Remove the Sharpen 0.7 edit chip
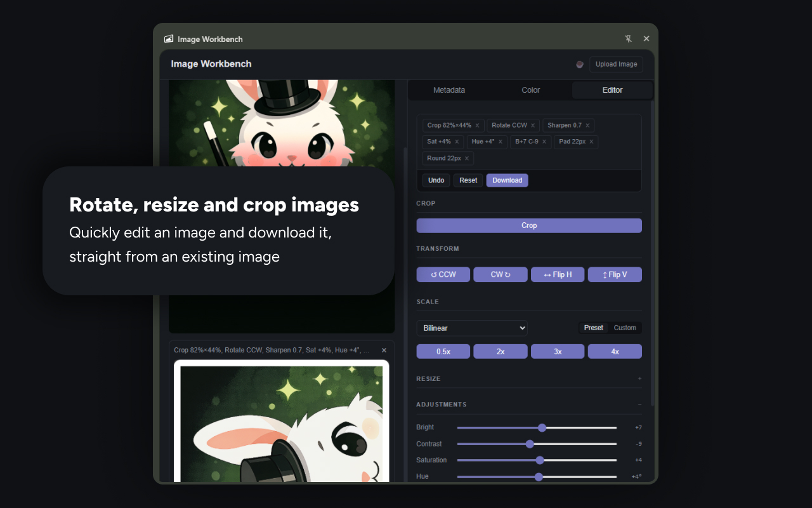The image size is (812, 508). [587, 125]
